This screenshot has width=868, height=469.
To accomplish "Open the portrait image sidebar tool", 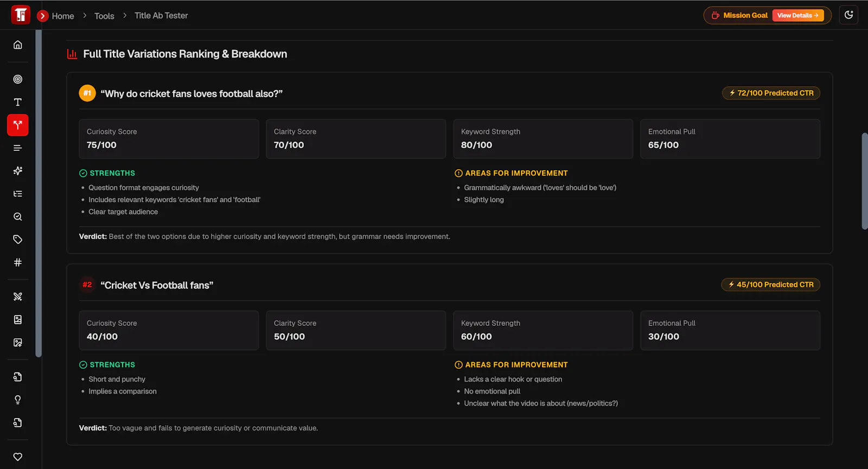I will (18, 319).
